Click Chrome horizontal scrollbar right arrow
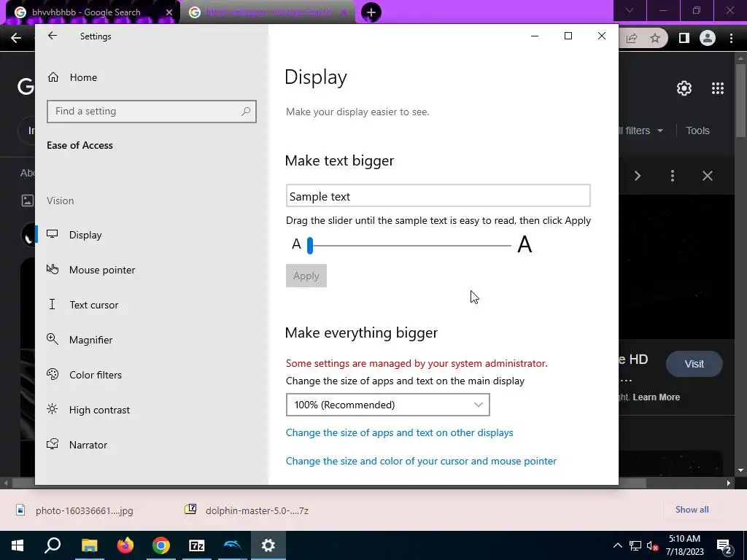Image resolution: width=747 pixels, height=560 pixels. coord(729,483)
